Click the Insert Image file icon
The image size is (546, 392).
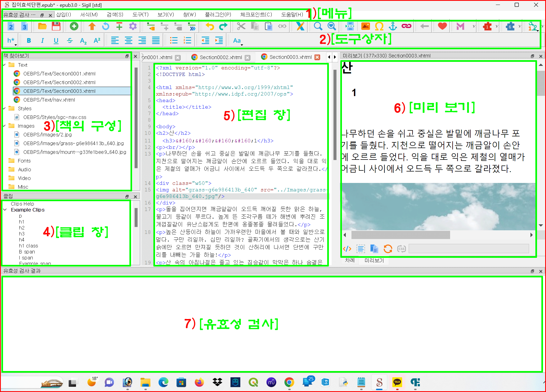click(x=365, y=26)
